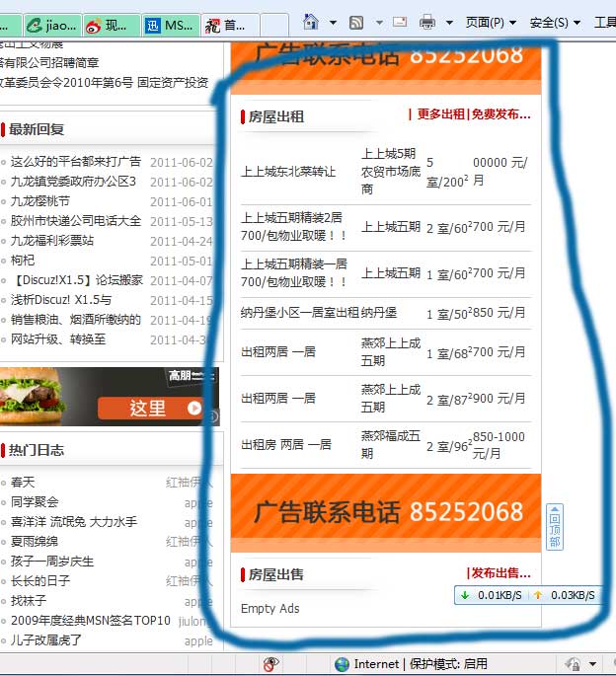The width and height of the screenshot is (616, 676).
Task: Open the 同学聚会 blog entry
Action: pyautogui.click(x=35, y=502)
